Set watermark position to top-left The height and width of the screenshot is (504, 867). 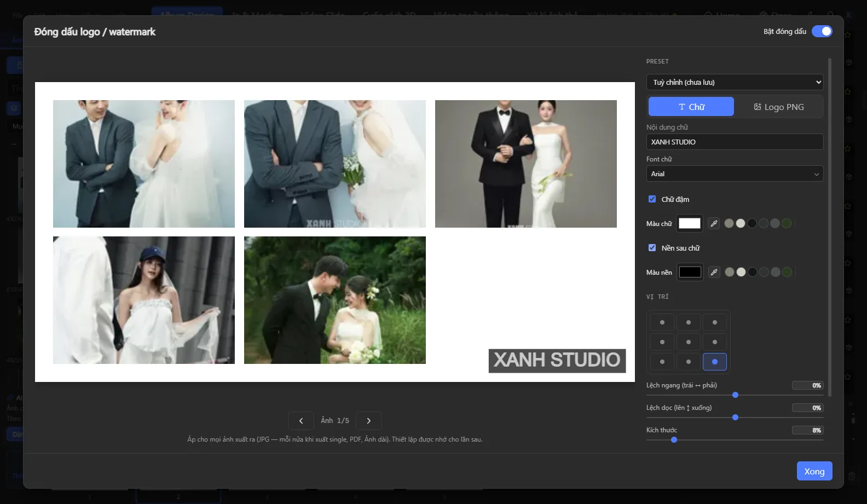pos(662,322)
